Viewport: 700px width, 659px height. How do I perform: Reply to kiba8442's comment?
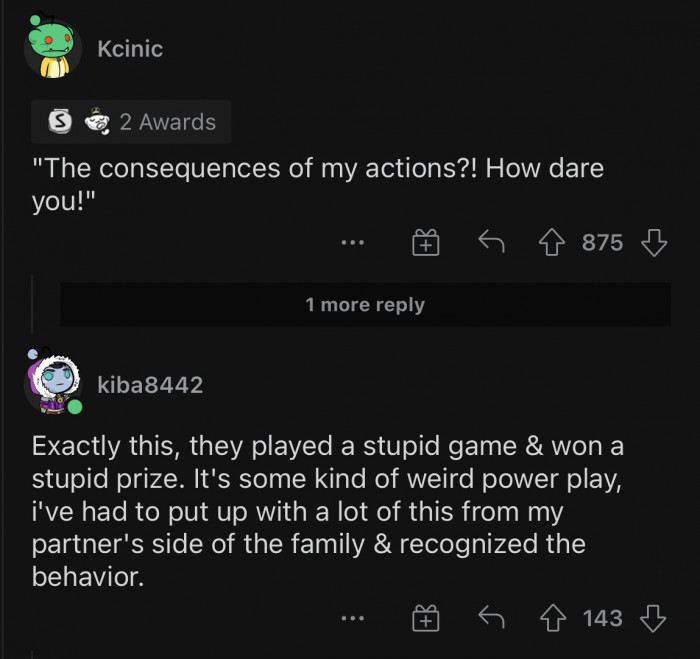click(x=488, y=619)
